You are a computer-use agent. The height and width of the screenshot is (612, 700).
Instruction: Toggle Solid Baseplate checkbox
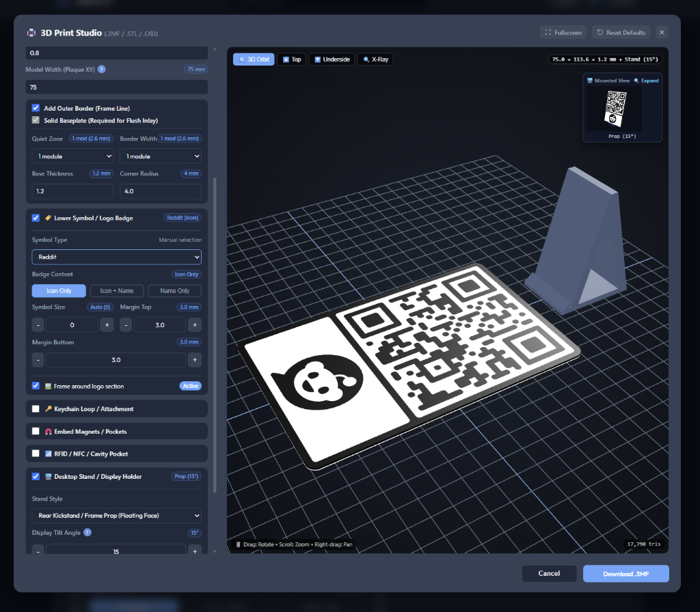pyautogui.click(x=36, y=120)
